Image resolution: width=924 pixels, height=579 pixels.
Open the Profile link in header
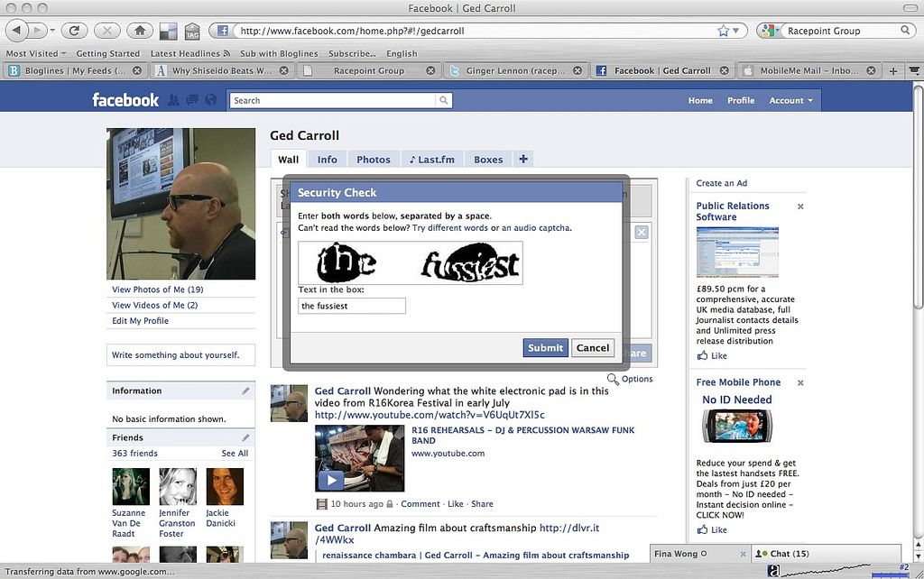pos(741,101)
